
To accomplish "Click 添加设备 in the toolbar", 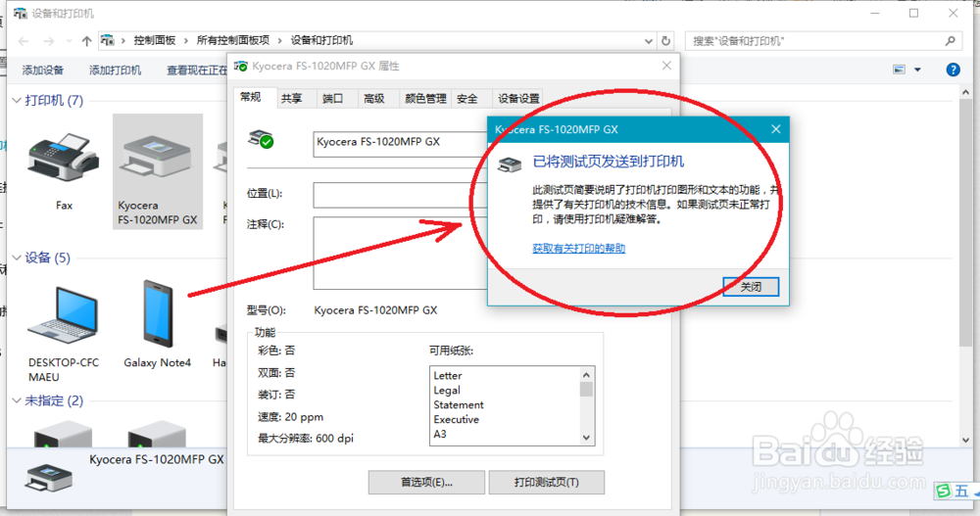I will [x=43, y=70].
